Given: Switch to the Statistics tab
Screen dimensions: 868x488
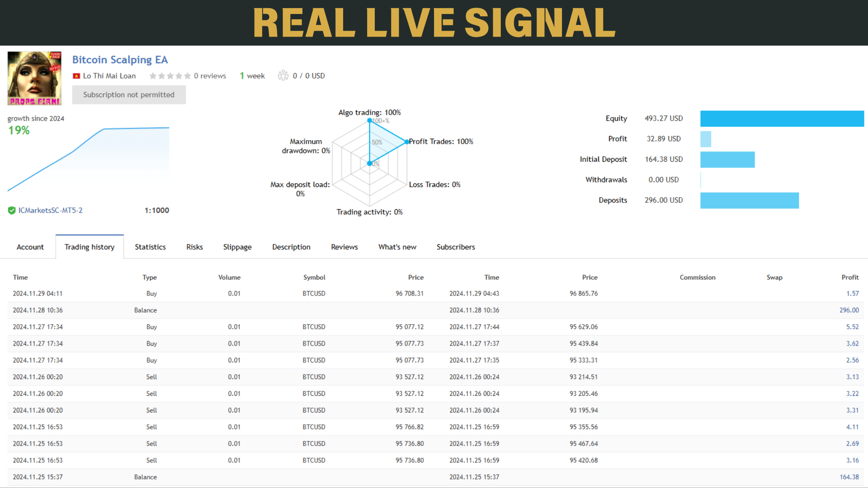Looking at the screenshot, I should pos(150,247).
